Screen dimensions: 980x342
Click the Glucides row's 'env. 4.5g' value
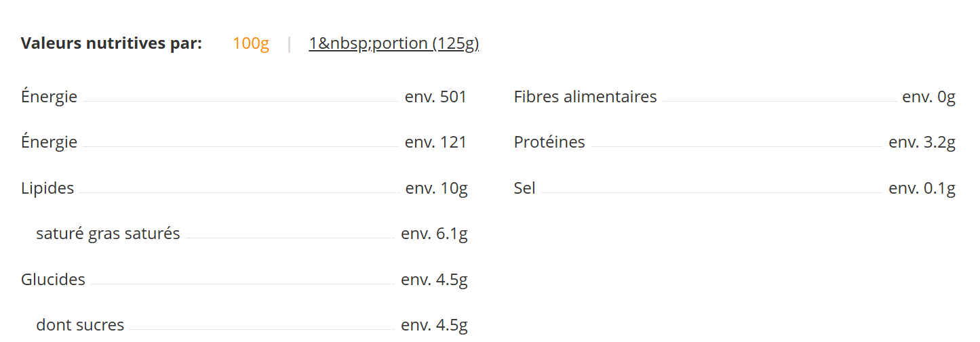point(434,280)
